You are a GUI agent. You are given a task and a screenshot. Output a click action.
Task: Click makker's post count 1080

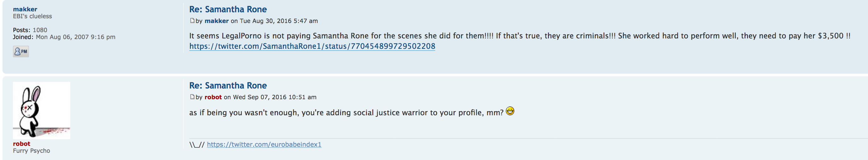coord(40,30)
